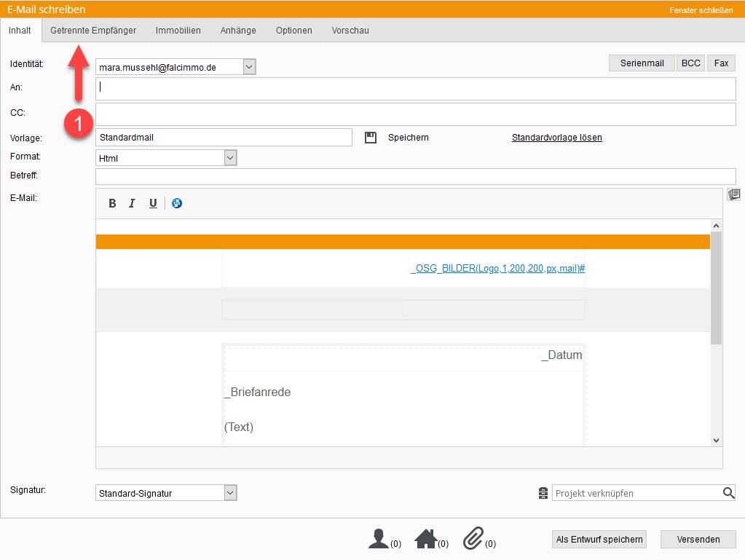Screen dimensions: 745x560
Task: Toggle underline formatting in the editor
Action: pyautogui.click(x=153, y=203)
